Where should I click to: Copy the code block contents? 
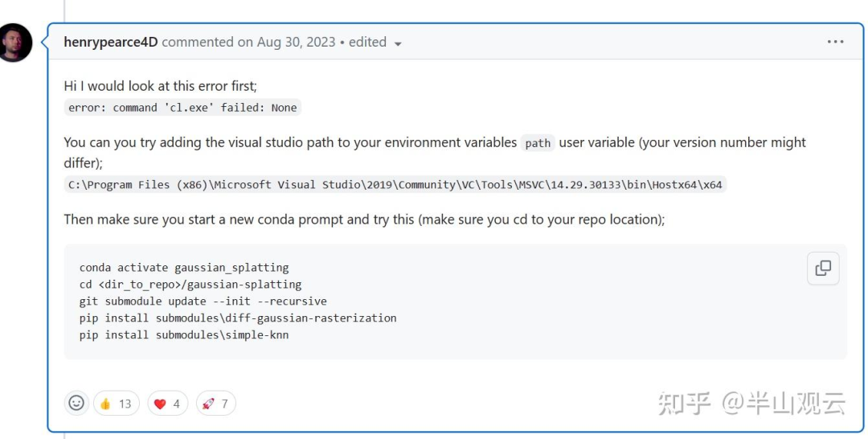823,269
